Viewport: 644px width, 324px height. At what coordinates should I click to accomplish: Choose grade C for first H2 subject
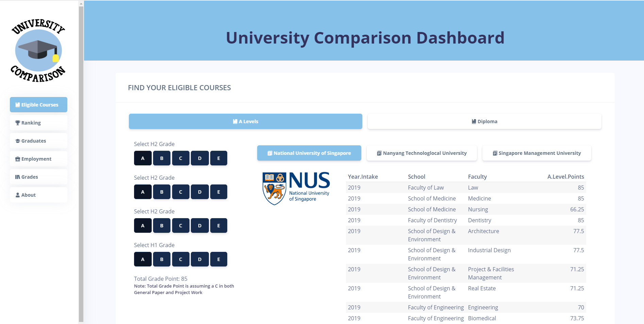click(181, 158)
